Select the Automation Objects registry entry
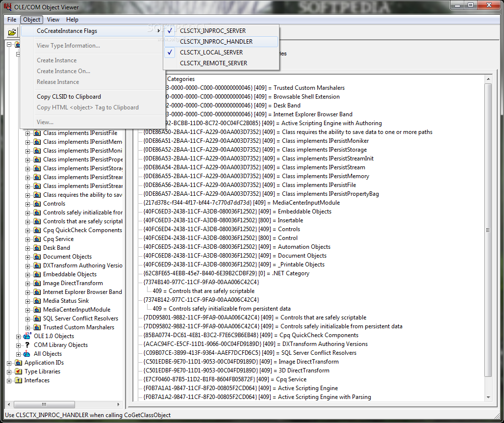Image resolution: width=504 pixels, height=423 pixels. pyautogui.click(x=237, y=247)
